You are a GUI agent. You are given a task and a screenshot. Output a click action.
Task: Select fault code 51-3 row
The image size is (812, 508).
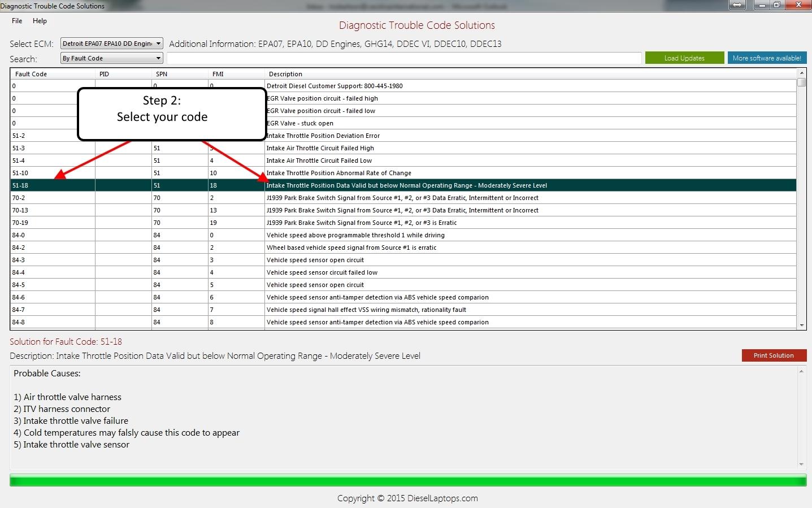pos(403,148)
